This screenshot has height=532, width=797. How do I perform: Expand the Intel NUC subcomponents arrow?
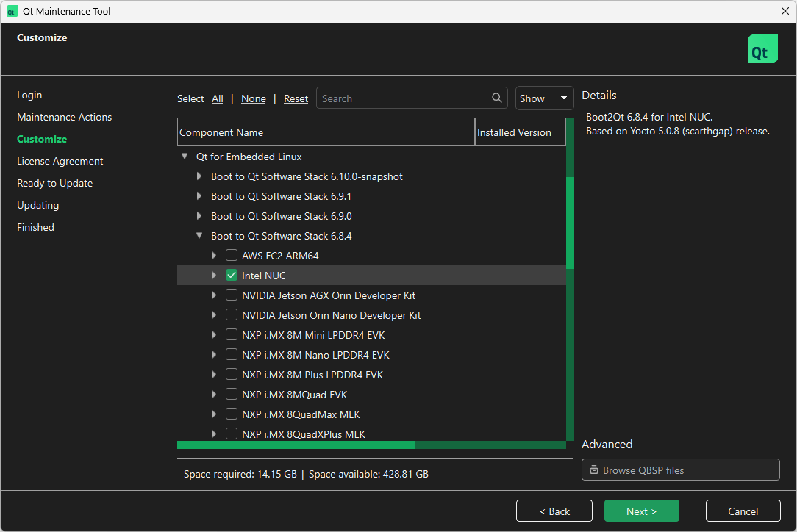point(214,276)
